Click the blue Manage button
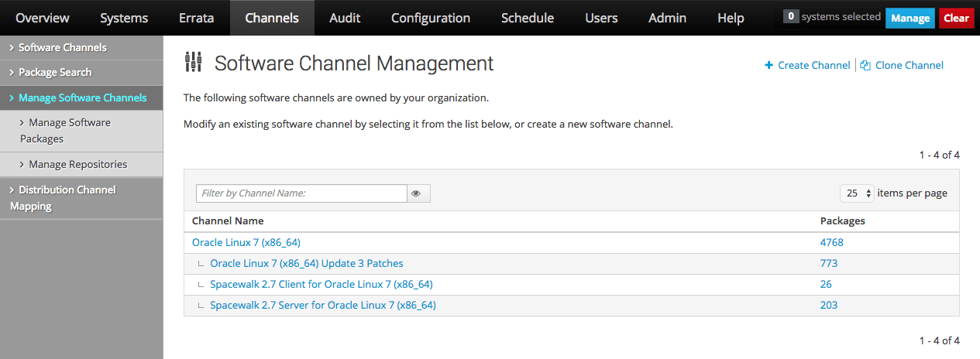 pyautogui.click(x=910, y=18)
